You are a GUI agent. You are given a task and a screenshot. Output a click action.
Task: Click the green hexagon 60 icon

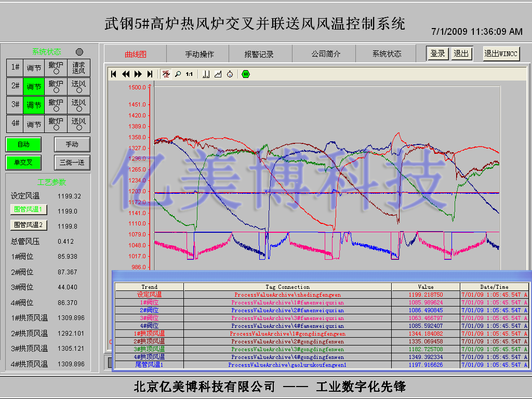click(246, 74)
